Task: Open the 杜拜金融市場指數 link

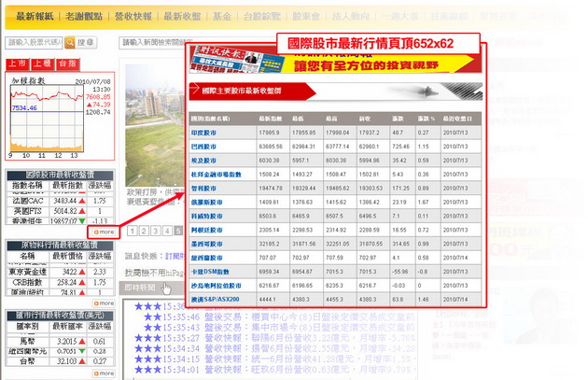Action: coord(217,175)
